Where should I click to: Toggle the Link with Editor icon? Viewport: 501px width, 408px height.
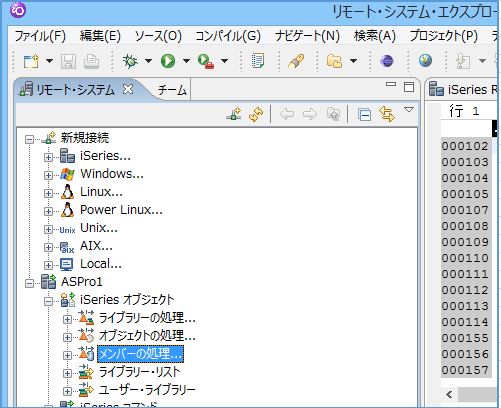(x=387, y=115)
